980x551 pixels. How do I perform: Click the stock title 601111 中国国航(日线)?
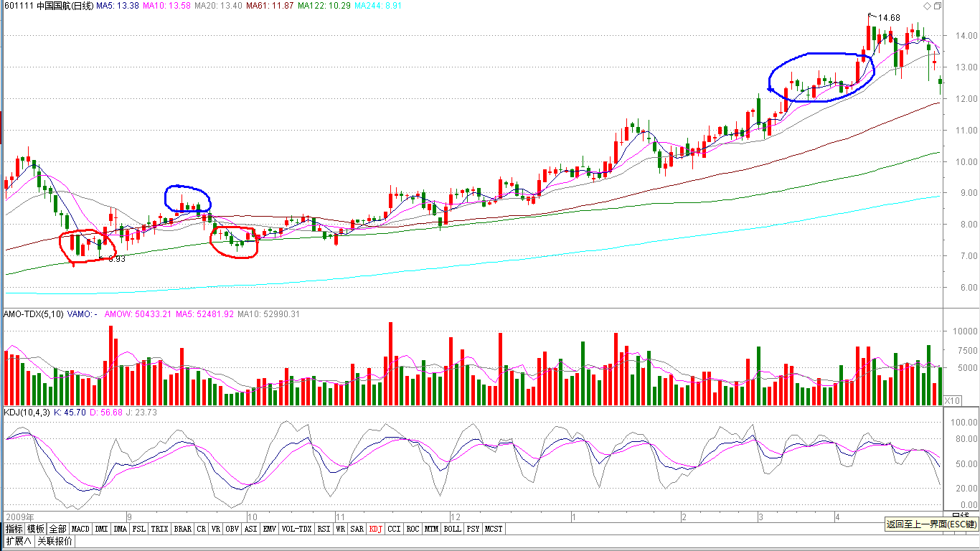point(49,6)
